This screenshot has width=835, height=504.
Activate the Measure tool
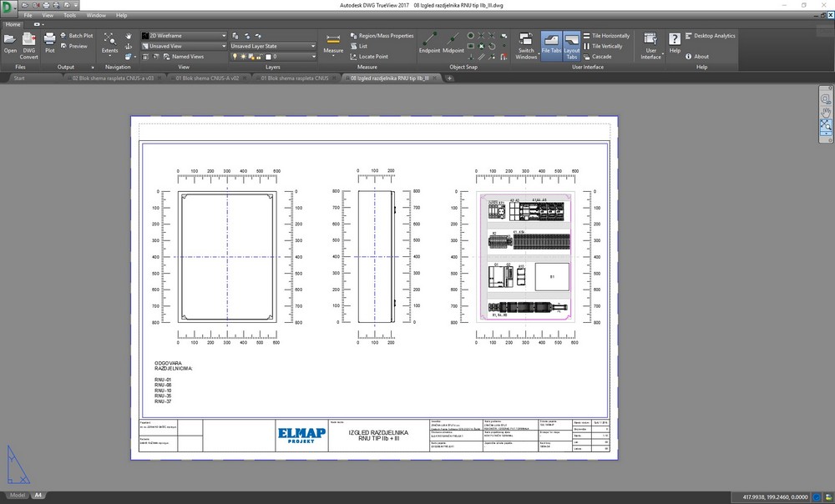point(333,43)
